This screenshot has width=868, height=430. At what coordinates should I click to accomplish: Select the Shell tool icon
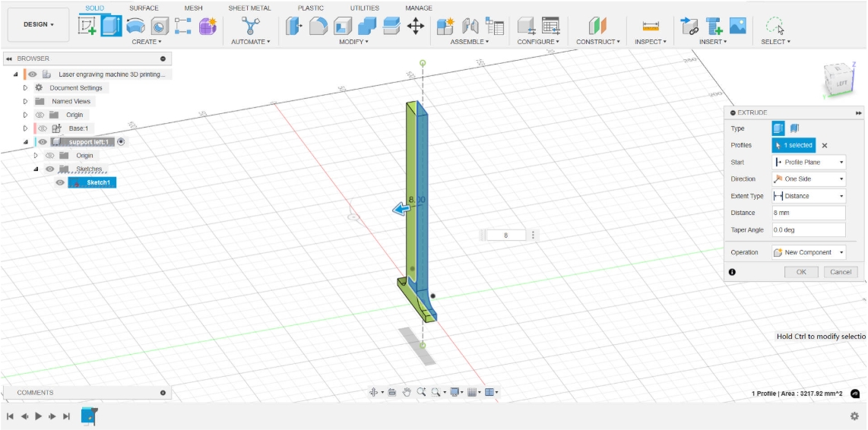coord(343,26)
